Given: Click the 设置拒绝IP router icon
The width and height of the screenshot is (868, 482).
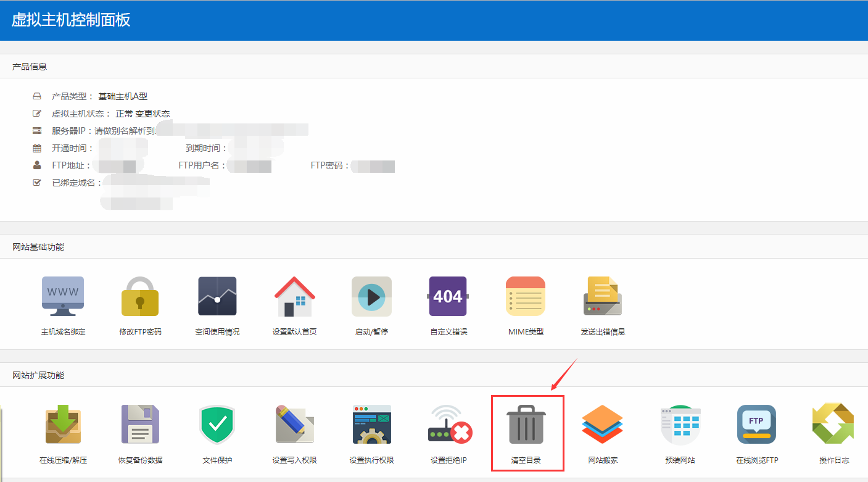Looking at the screenshot, I should [448, 425].
